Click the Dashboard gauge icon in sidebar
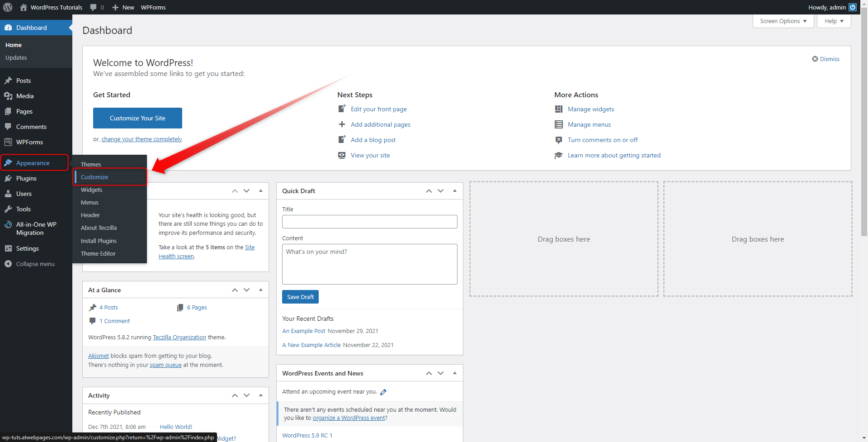The image size is (868, 442). 8,28
